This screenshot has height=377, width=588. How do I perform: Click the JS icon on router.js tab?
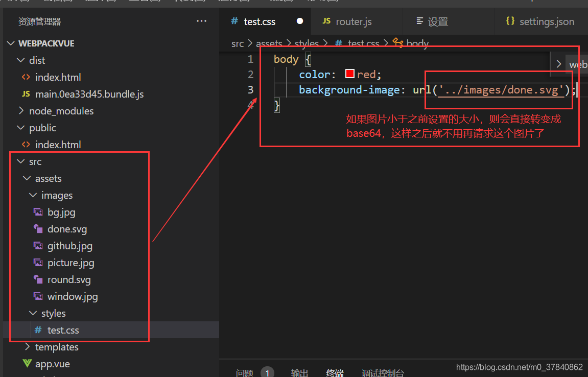[x=326, y=21]
